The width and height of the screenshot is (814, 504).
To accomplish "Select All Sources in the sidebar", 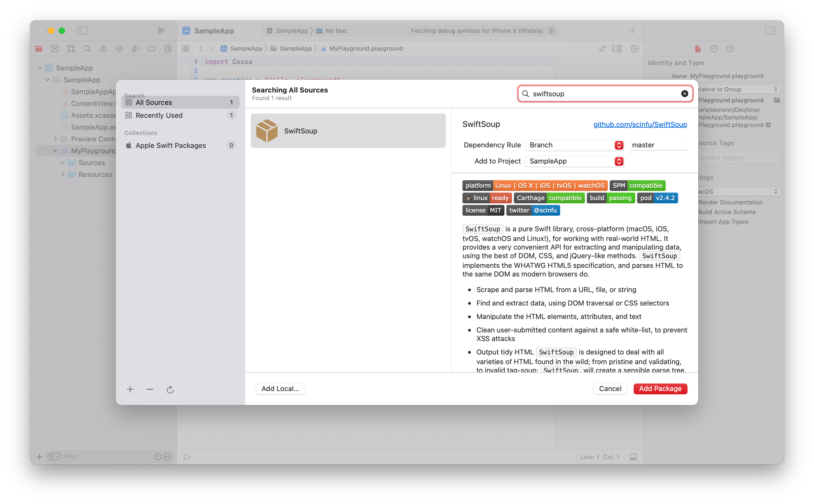I will (x=180, y=102).
